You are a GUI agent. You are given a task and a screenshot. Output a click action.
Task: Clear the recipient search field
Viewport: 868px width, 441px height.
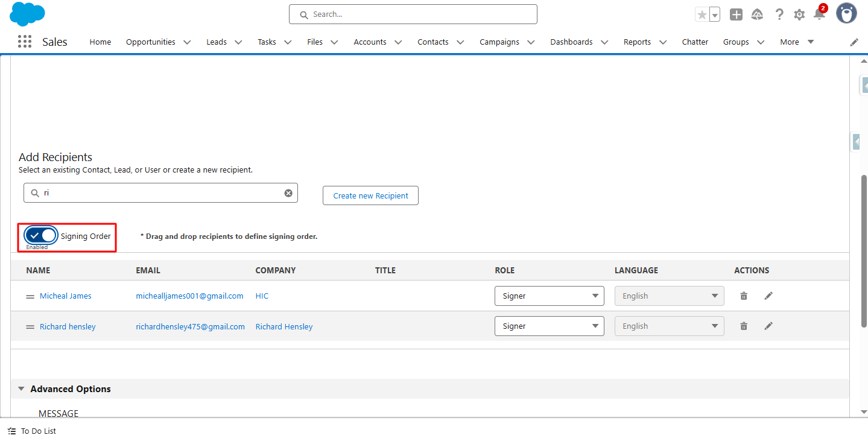click(x=288, y=193)
